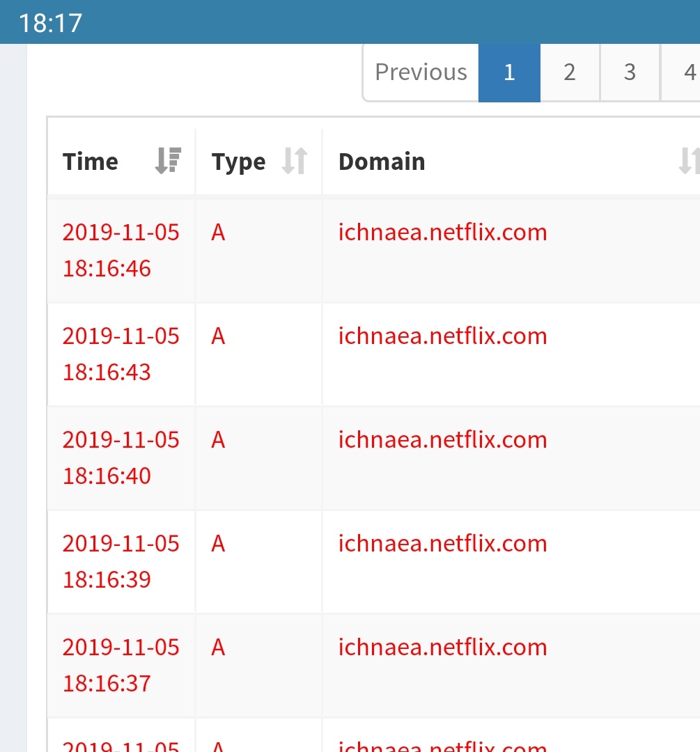The width and height of the screenshot is (700, 752).
Task: Click the domain in the 18:16:40 row
Action: click(x=442, y=440)
